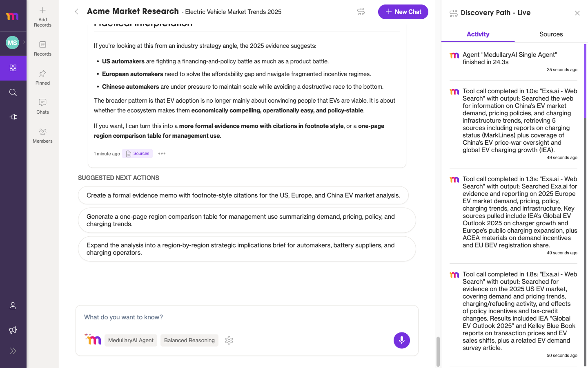This screenshot has height=368, width=588.
Task: Click Add Records plus icon
Action: (x=42, y=16)
